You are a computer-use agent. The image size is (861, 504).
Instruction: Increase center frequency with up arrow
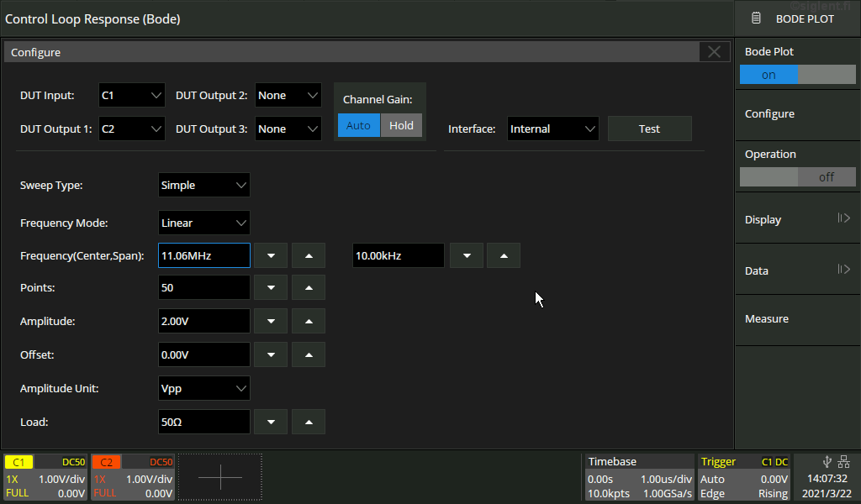(x=309, y=255)
